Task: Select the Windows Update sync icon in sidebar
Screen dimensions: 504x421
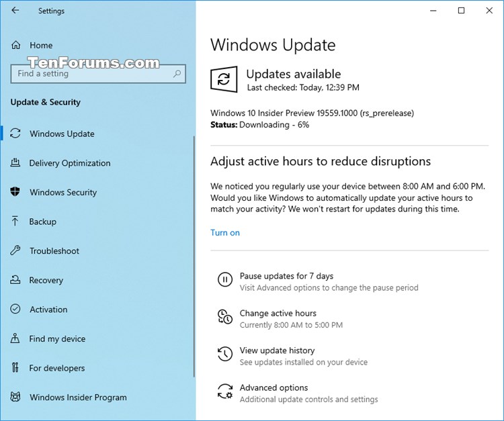Action: coord(15,133)
